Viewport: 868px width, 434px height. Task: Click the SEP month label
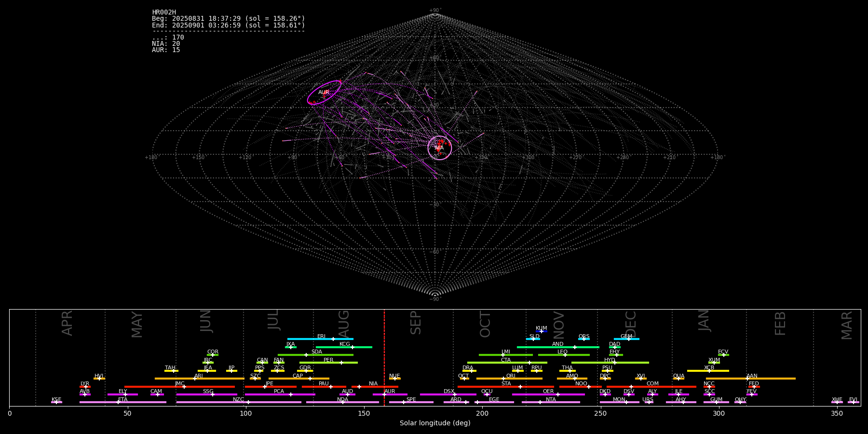click(x=415, y=323)
